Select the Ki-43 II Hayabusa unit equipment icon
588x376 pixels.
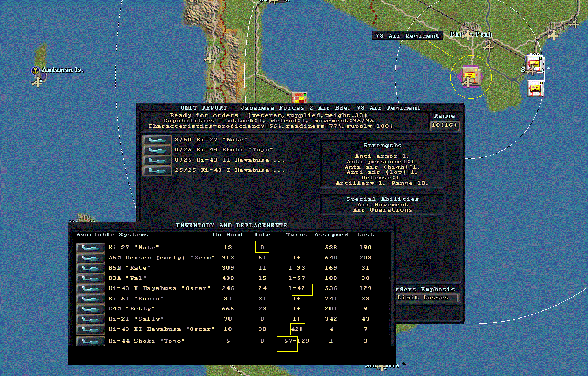[x=157, y=160]
